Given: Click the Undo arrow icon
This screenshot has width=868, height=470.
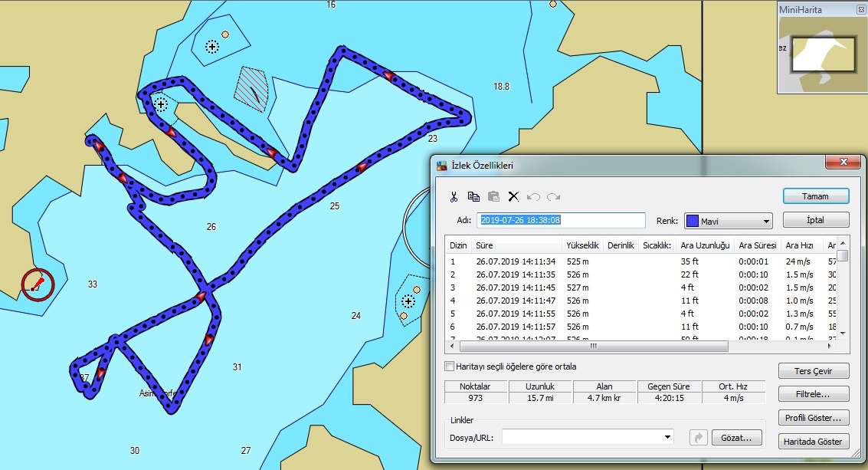Looking at the screenshot, I should click(533, 197).
